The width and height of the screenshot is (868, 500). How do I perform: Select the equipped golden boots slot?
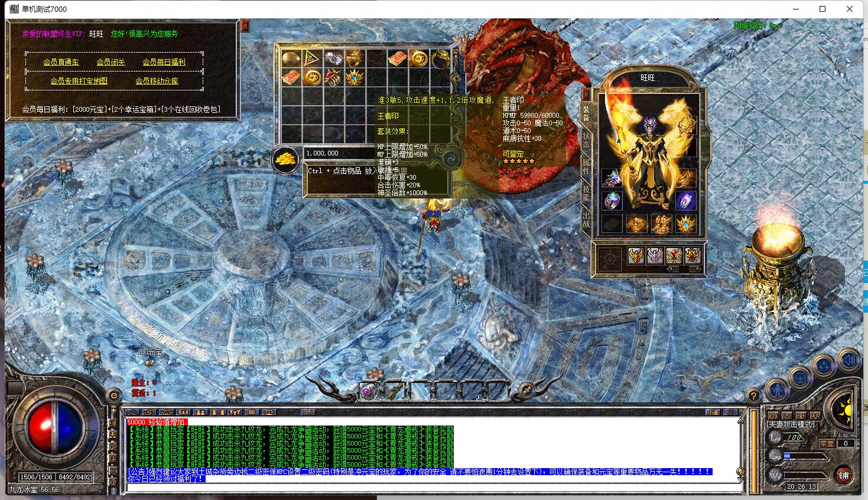661,224
